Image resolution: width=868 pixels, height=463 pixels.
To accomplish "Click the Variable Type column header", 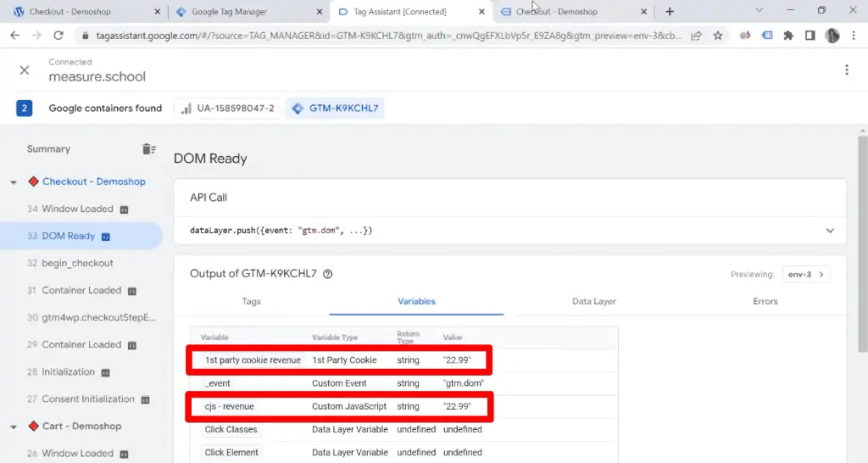I will click(334, 337).
